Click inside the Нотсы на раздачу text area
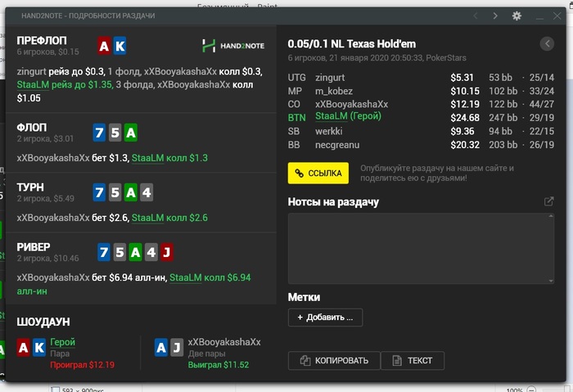 tap(421, 249)
